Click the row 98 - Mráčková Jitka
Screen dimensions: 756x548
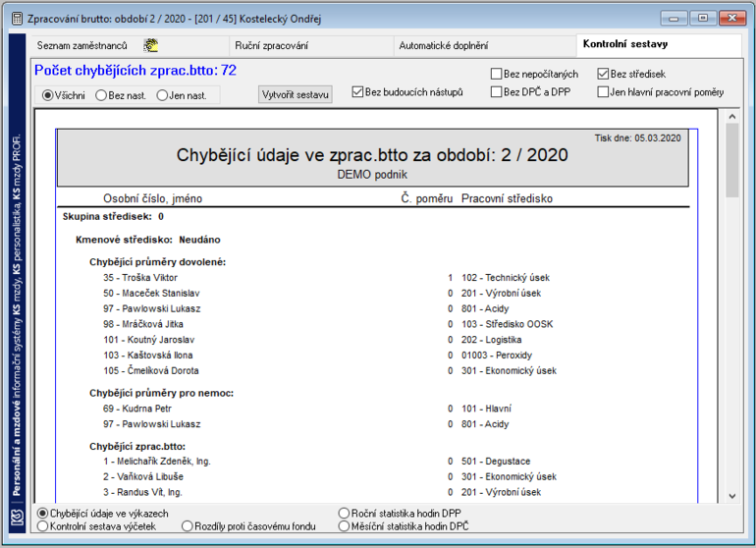[142, 324]
